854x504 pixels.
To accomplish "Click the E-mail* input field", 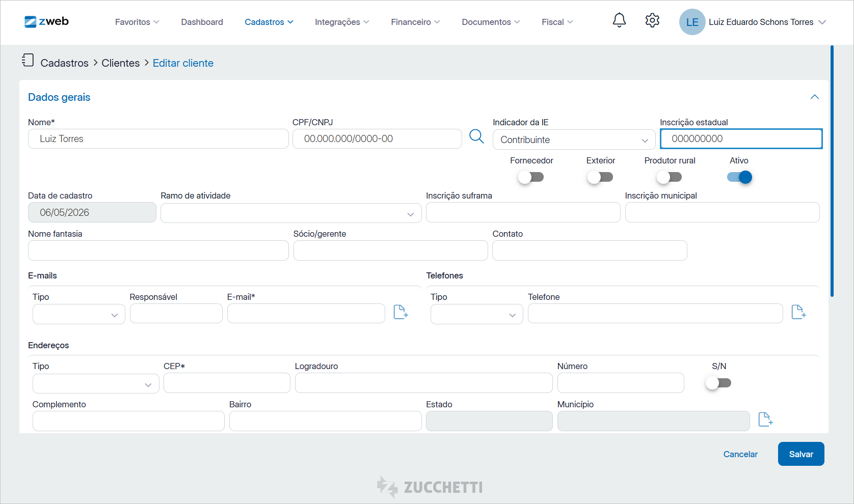I will 306,313.
